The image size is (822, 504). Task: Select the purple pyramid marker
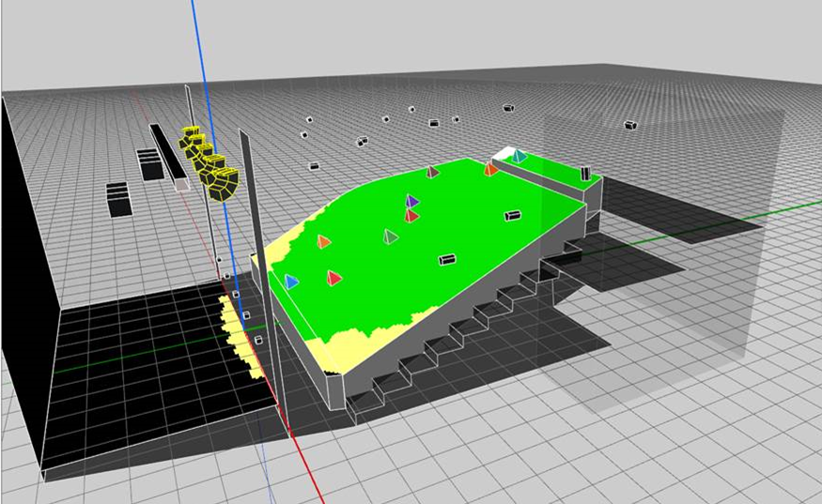point(411,201)
